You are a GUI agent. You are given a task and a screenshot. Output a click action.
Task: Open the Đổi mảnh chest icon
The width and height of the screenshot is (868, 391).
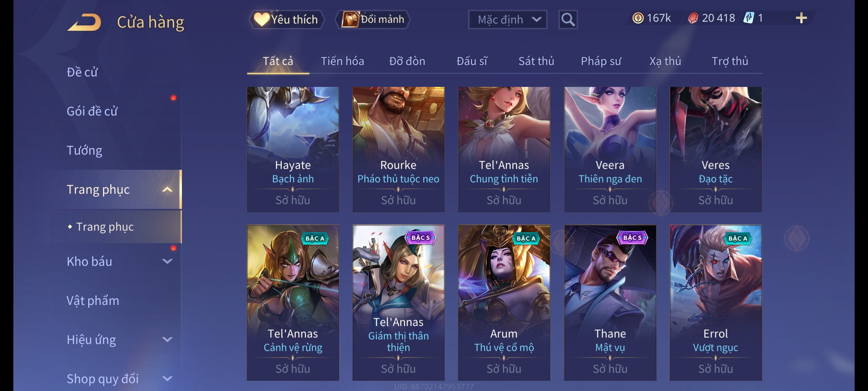click(350, 19)
